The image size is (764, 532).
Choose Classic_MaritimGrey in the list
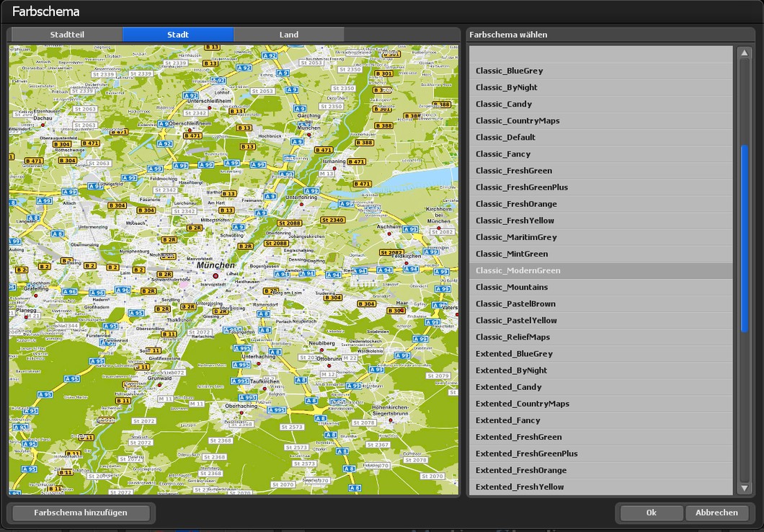(516, 237)
